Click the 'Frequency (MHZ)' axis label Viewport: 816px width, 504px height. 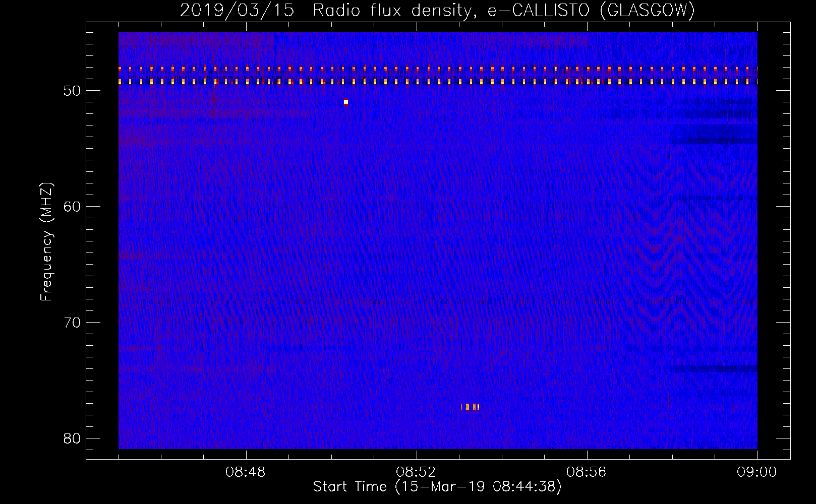tap(46, 242)
